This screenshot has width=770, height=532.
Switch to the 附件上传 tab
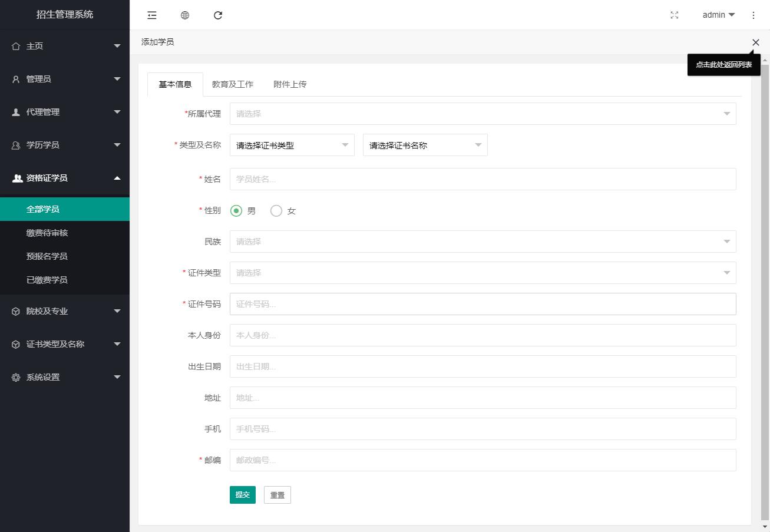(x=290, y=84)
